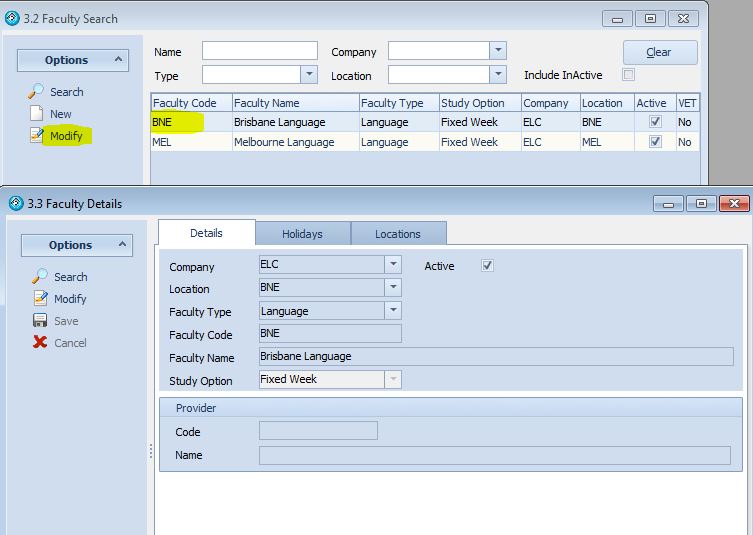Click the highlighted Modify icon in Faculty Search
Image resolution: width=753 pixels, height=535 pixels.
(37, 135)
